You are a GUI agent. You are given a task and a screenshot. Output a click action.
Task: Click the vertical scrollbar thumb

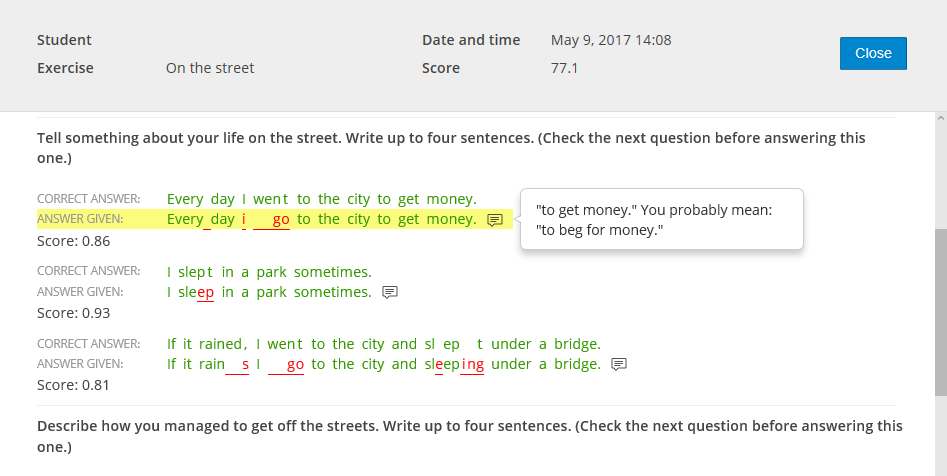[941, 312]
